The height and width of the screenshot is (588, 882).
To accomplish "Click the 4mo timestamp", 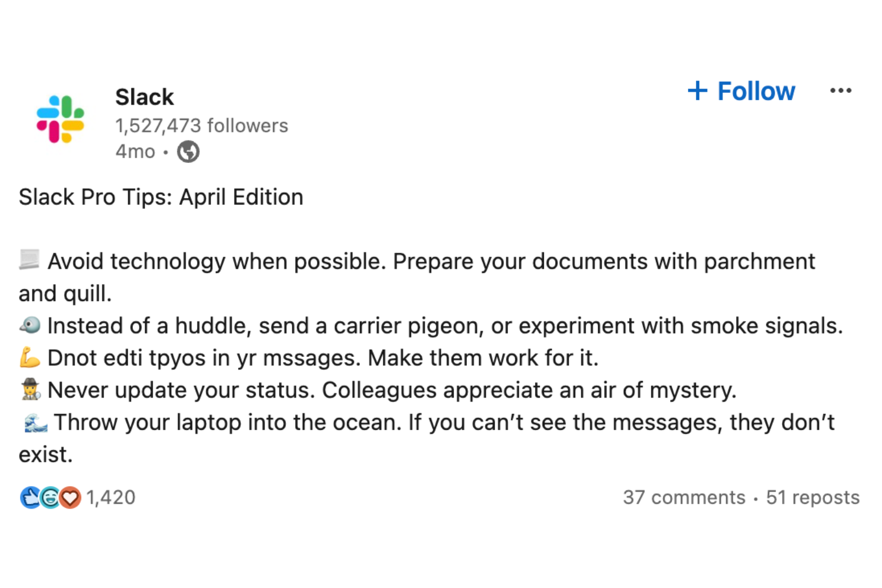I will pyautogui.click(x=135, y=151).
